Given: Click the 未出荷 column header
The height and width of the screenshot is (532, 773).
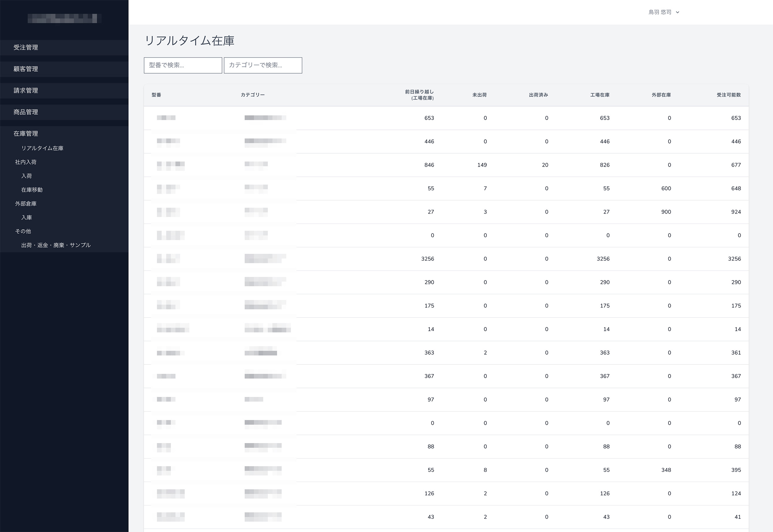Looking at the screenshot, I should click(479, 95).
